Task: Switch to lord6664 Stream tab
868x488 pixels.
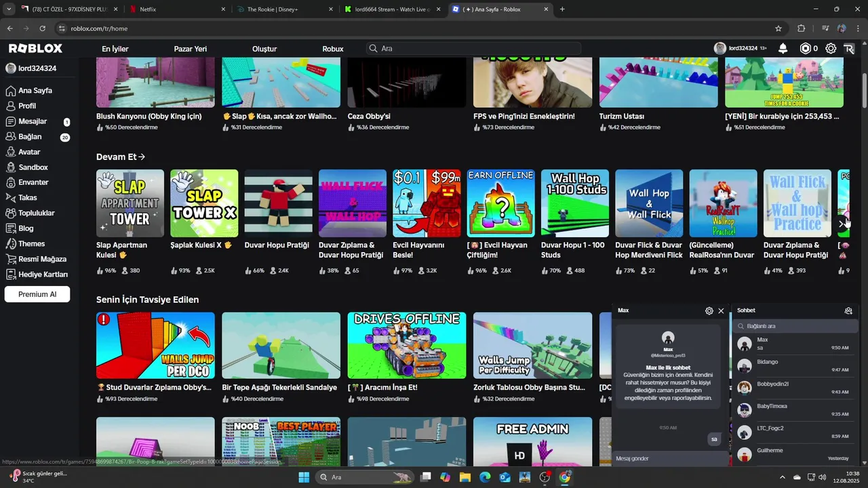Action: click(x=393, y=9)
